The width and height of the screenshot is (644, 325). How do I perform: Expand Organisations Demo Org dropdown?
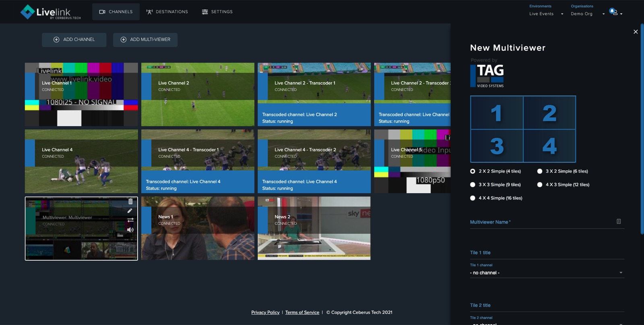pos(588,14)
